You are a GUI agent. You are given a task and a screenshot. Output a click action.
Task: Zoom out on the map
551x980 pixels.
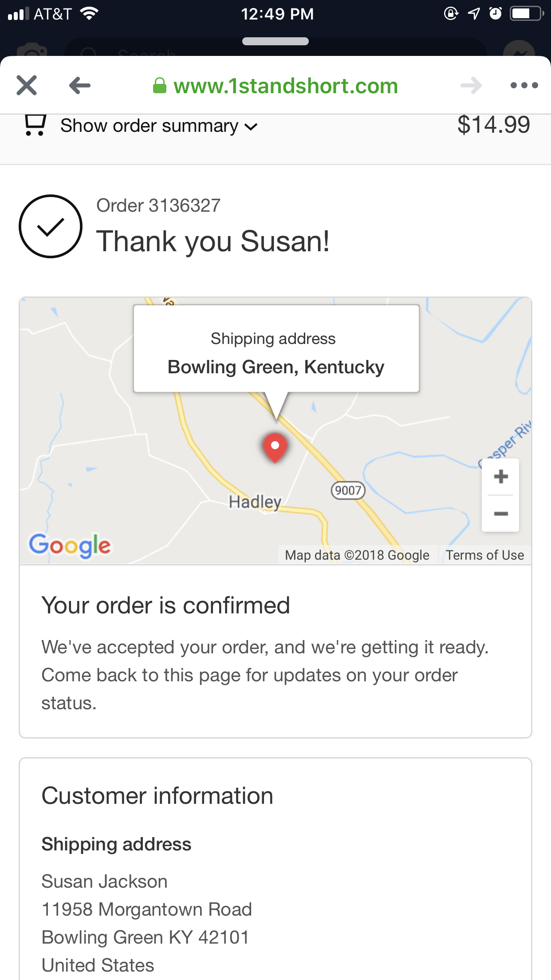coord(501,514)
